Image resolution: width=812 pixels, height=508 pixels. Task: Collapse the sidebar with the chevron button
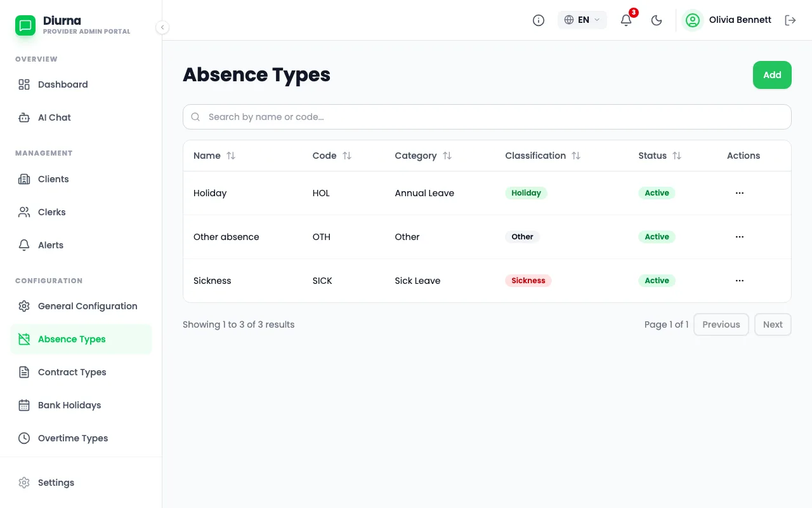click(162, 27)
